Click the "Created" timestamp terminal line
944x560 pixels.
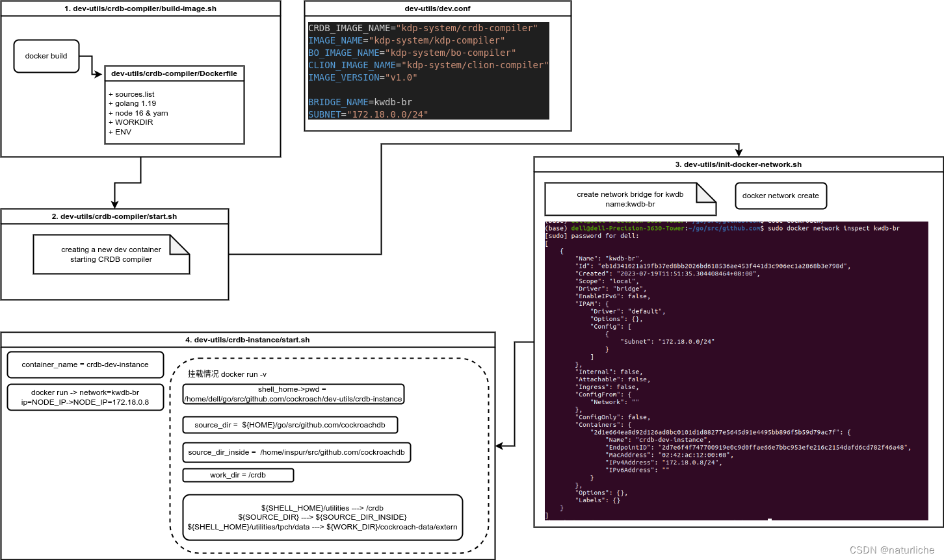pos(668,274)
